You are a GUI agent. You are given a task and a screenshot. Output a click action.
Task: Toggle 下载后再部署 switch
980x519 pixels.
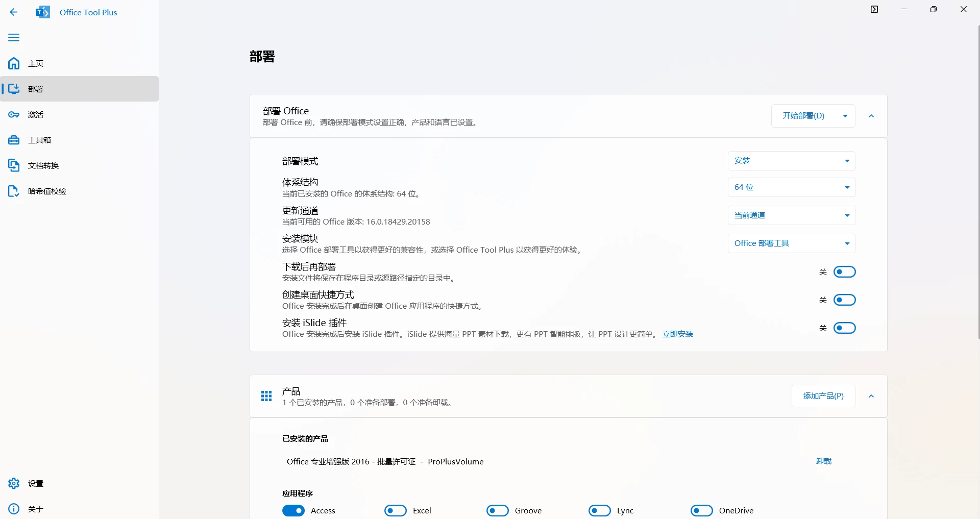(844, 272)
